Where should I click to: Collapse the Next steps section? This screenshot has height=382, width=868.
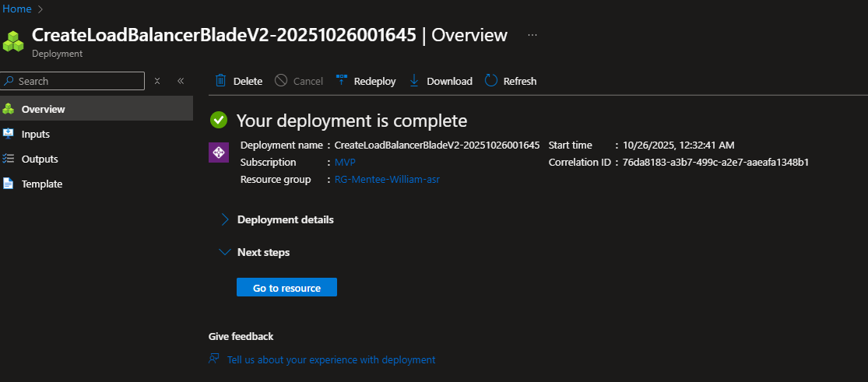pyautogui.click(x=225, y=252)
